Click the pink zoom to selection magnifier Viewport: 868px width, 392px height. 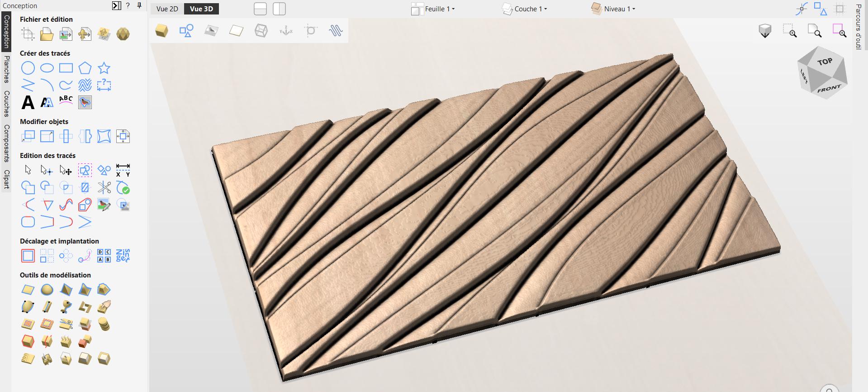840,30
